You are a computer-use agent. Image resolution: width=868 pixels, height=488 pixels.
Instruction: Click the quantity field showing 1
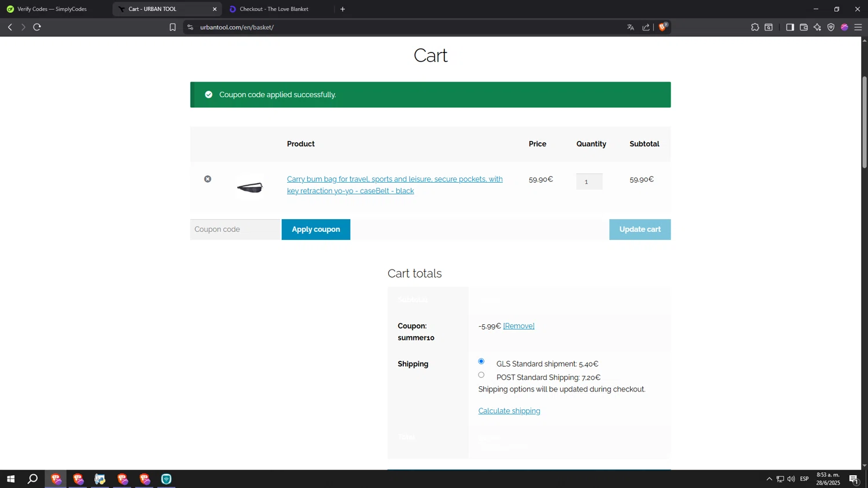[x=589, y=182]
